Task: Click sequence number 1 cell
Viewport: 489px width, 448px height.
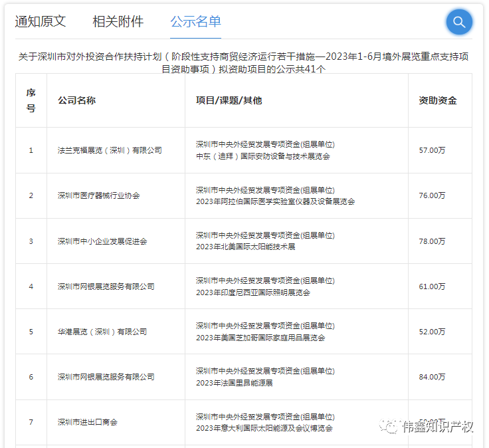Action: [x=31, y=150]
